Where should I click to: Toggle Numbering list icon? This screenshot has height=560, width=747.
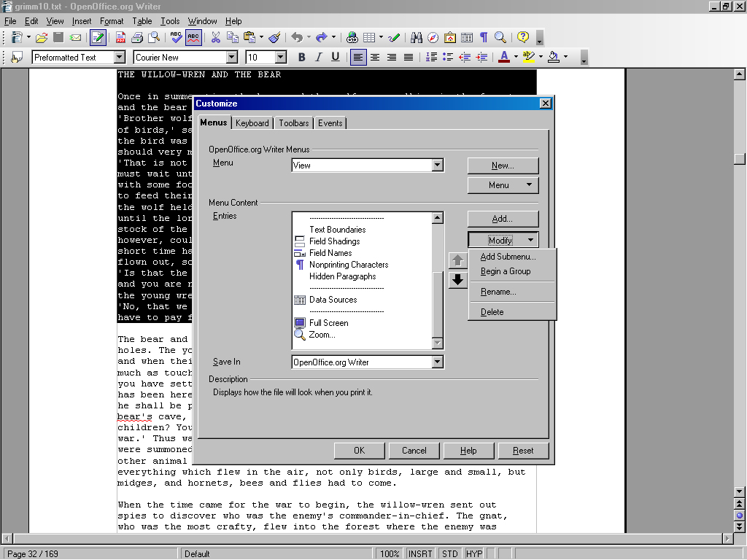click(x=431, y=58)
